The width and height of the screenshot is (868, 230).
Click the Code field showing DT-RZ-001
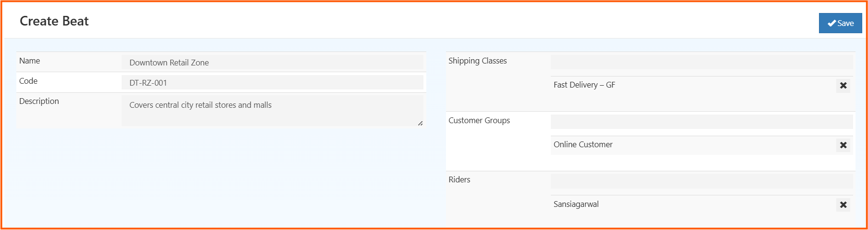272,83
